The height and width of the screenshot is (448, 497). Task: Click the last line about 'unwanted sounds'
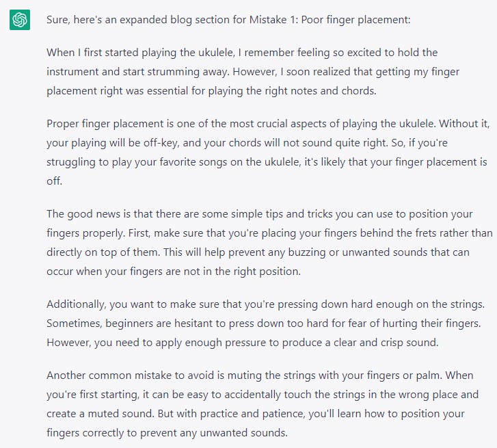coord(167,433)
